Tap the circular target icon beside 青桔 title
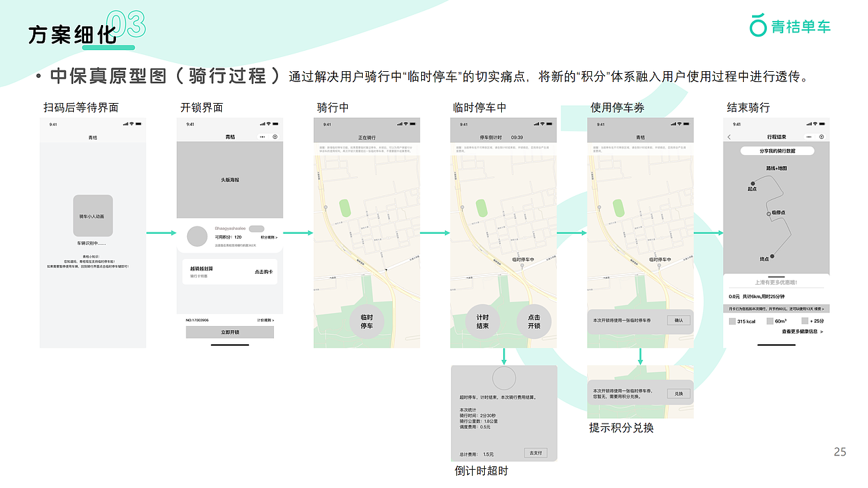This screenshot has height=488, width=868. (275, 137)
